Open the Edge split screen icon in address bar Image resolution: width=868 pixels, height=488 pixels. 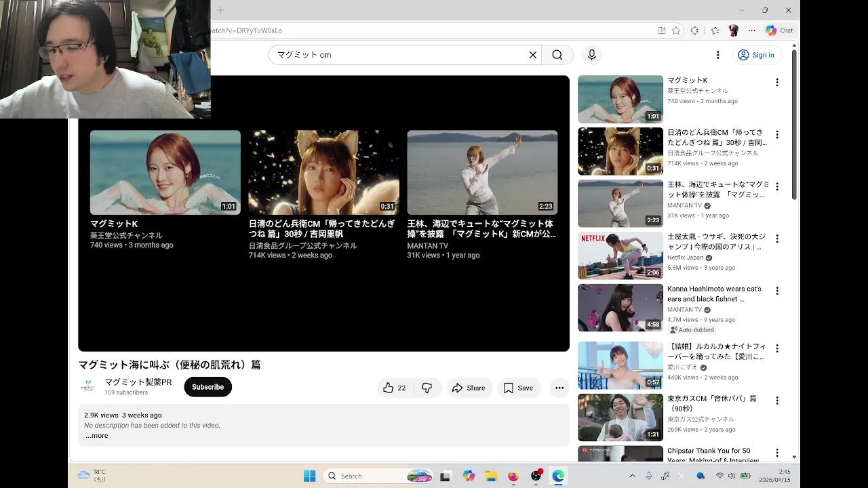click(x=662, y=30)
